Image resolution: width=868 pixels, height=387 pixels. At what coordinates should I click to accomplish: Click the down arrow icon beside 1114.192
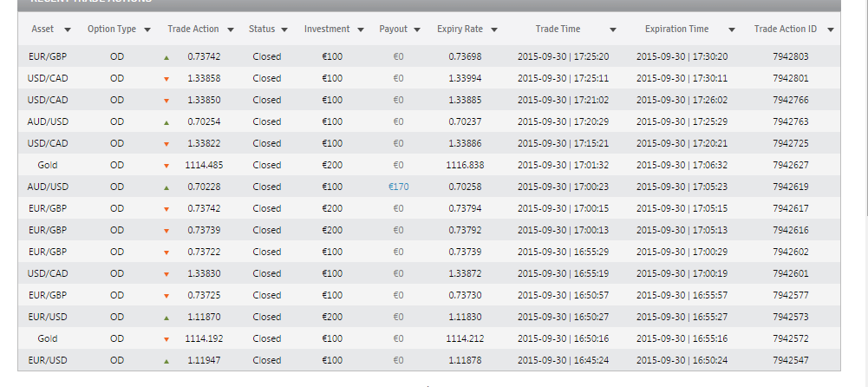pyautogui.click(x=166, y=339)
